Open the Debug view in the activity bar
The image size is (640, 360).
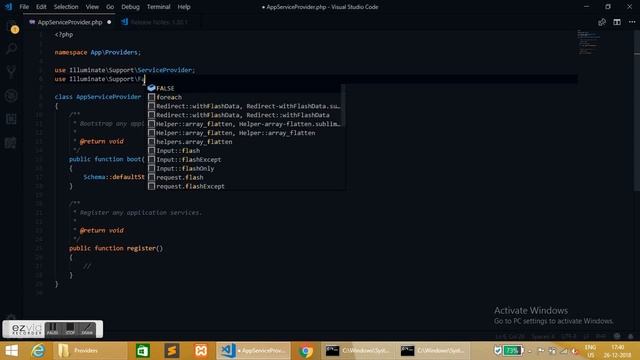click(11, 96)
